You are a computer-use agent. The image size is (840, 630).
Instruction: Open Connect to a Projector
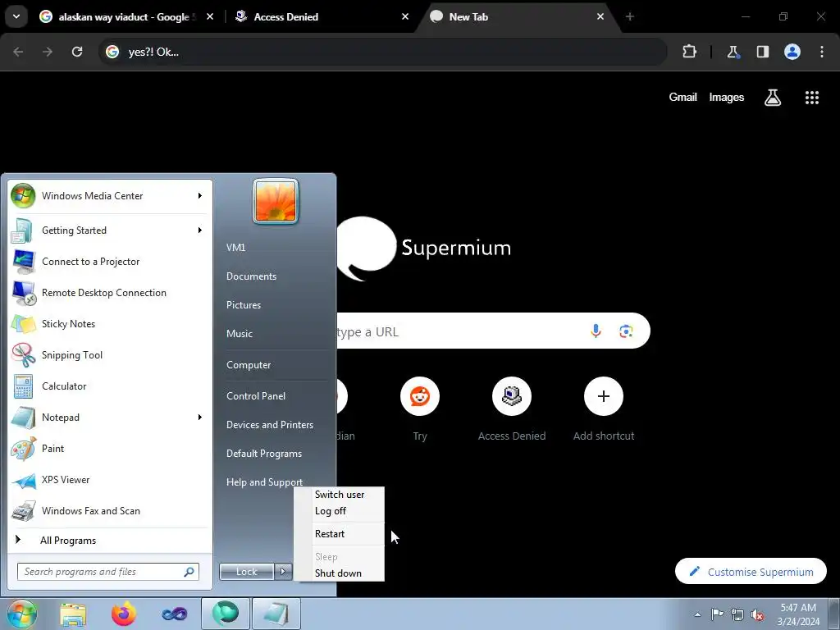pyautogui.click(x=110, y=262)
